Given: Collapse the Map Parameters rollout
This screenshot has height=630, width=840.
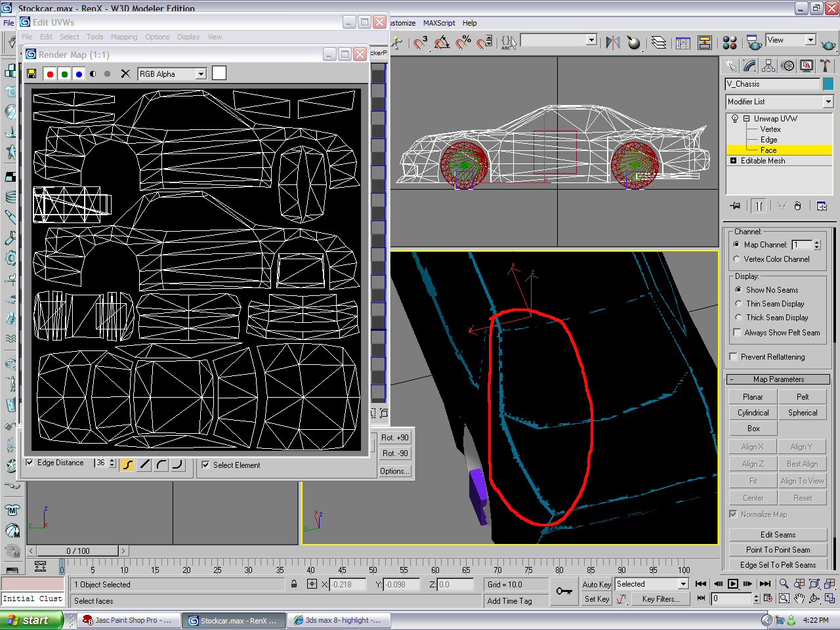Looking at the screenshot, I should (x=778, y=379).
